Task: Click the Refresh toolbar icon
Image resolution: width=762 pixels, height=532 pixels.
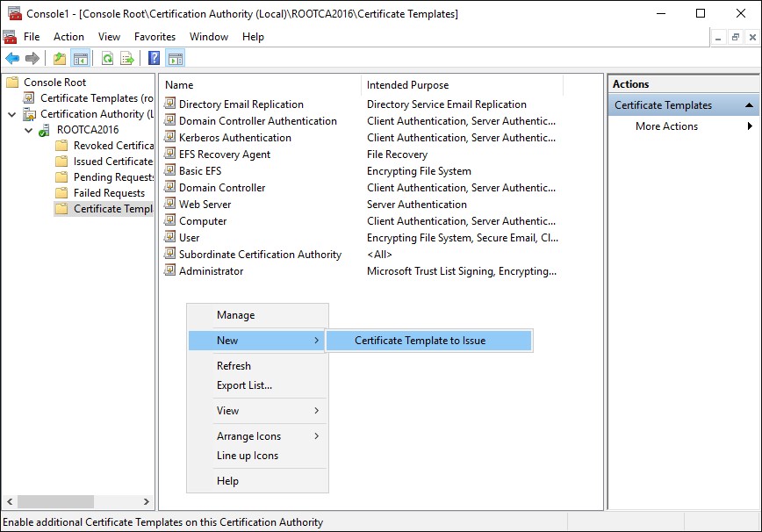Action: coord(107,59)
